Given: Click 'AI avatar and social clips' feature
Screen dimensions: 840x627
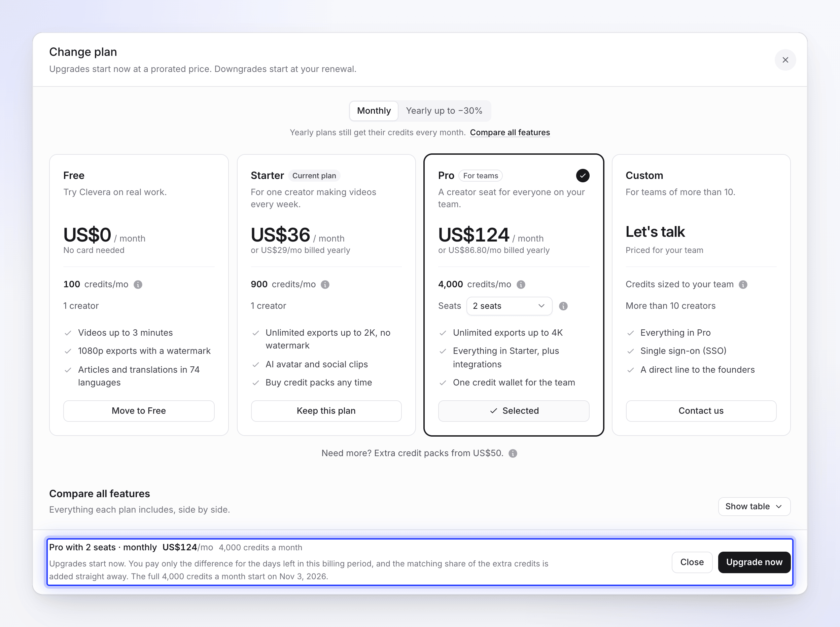Looking at the screenshot, I should click(317, 364).
